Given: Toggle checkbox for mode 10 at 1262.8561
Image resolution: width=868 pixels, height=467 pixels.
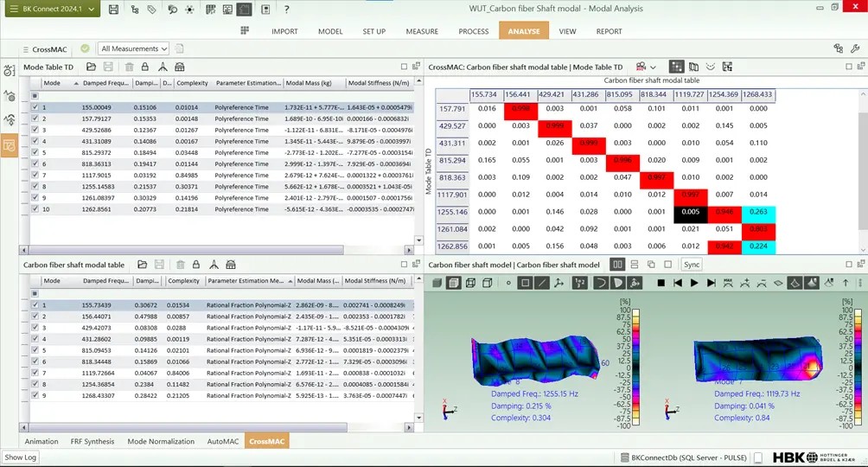Looking at the screenshot, I should point(35,209).
